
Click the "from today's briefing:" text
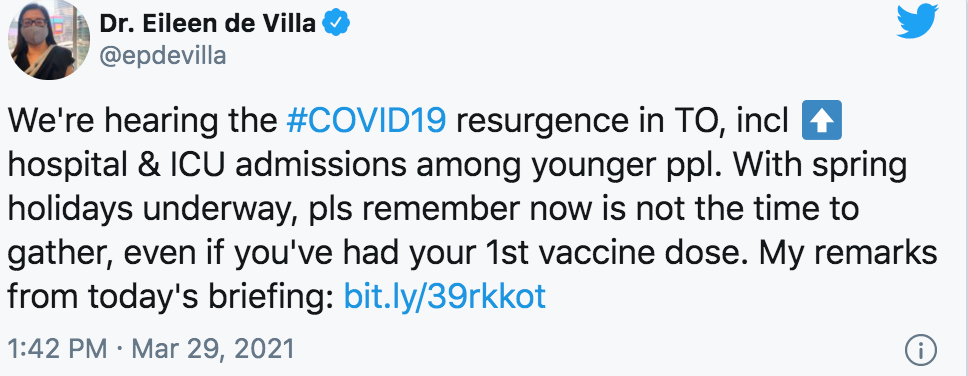(170, 297)
